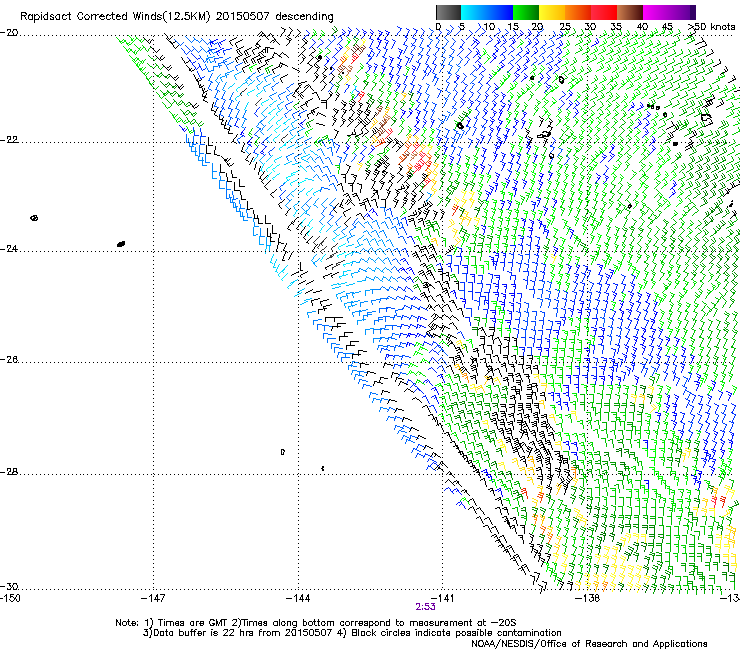Click the title text 'Rapidscat Corrected Winds(12.5KM)'

point(115,17)
